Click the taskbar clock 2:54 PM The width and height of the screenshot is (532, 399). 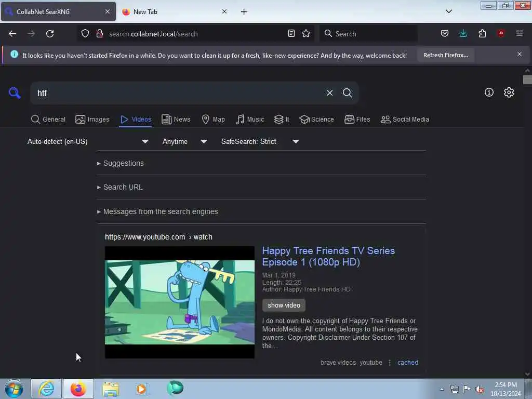(506, 385)
